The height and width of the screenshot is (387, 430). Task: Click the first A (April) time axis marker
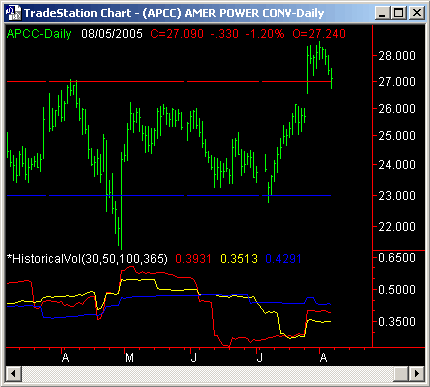[66, 358]
